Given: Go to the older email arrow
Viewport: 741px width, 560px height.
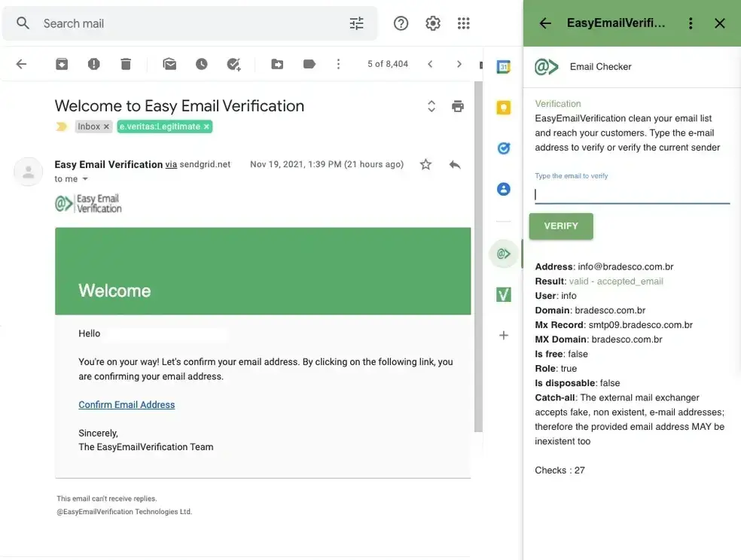Looking at the screenshot, I should [459, 64].
